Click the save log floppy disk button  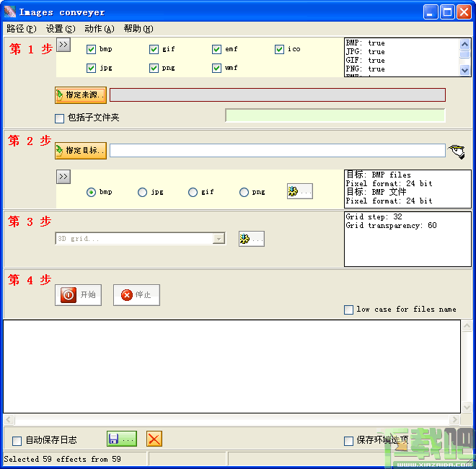click(x=122, y=439)
